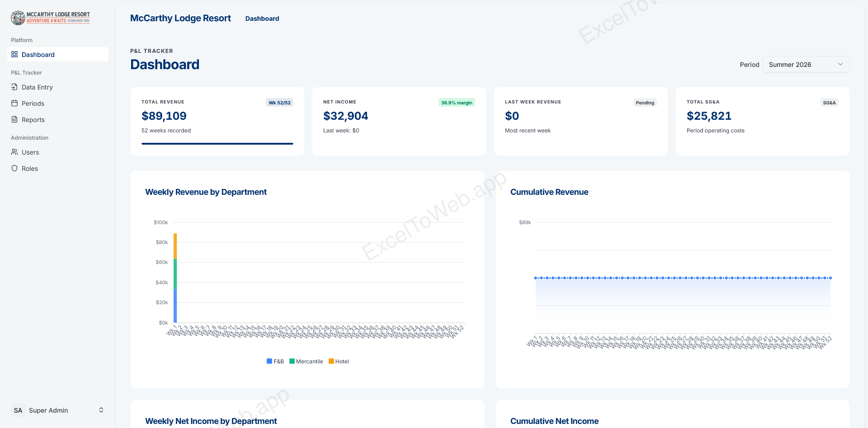Click the Wk 52/52 badge on Total Revenue card
The image size is (868, 428).
279,103
